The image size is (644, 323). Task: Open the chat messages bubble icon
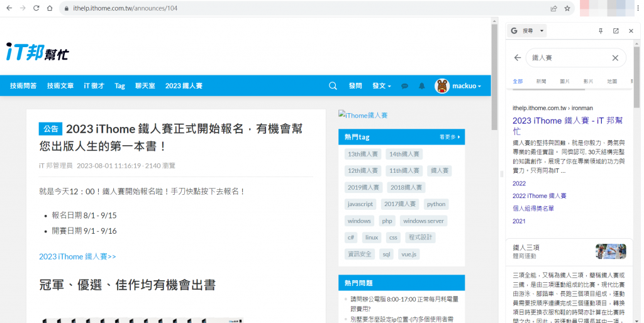point(404,86)
